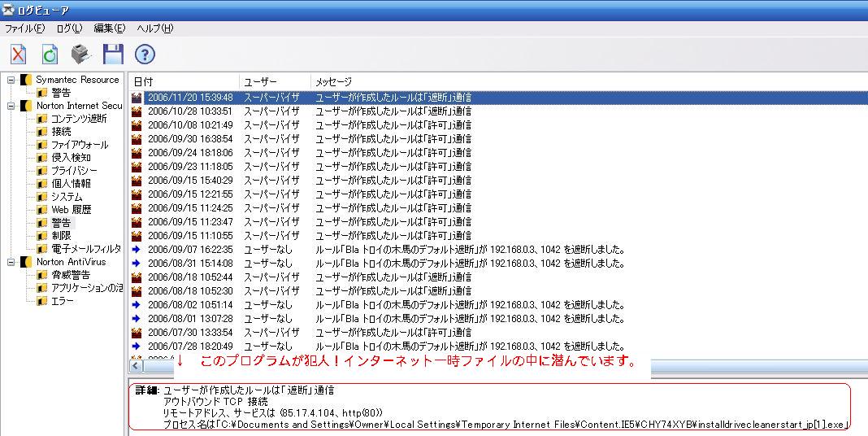The image size is (868, 436).
Task: Select 警告 under Symantec Resource
Action: click(61, 93)
